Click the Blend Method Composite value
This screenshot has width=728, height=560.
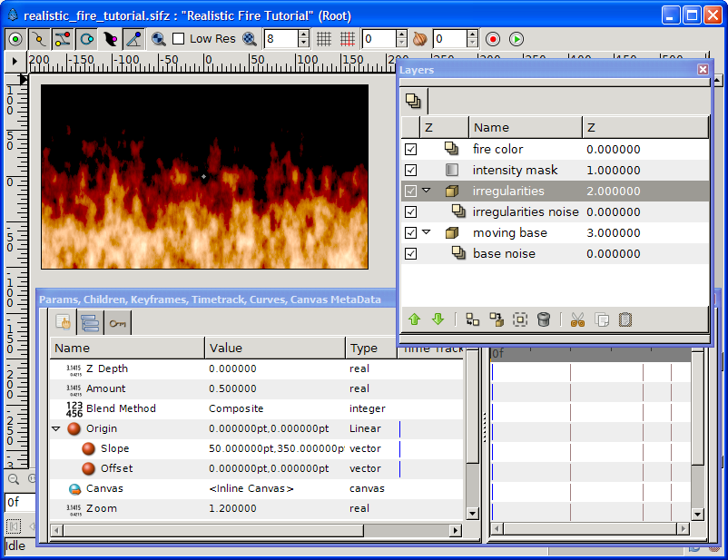pos(236,408)
